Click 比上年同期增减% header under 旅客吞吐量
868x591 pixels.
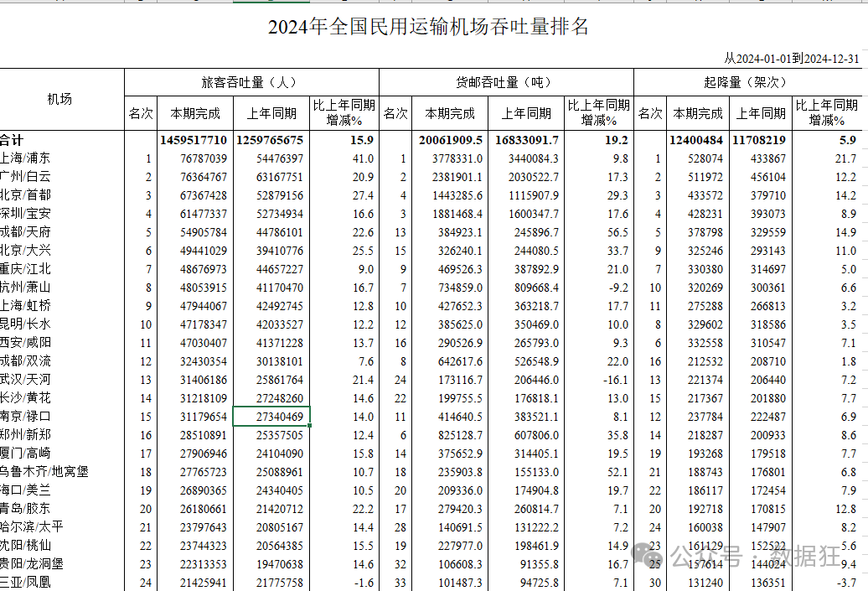point(344,112)
